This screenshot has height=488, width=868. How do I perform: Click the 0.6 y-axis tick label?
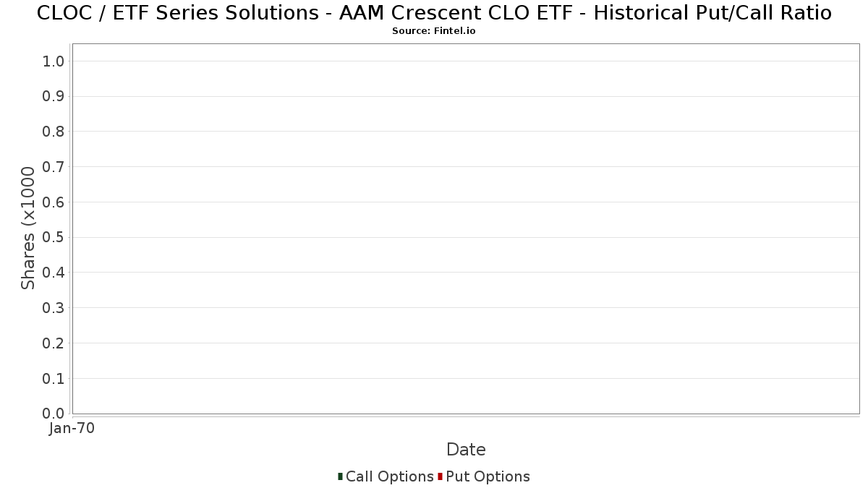pos(54,202)
